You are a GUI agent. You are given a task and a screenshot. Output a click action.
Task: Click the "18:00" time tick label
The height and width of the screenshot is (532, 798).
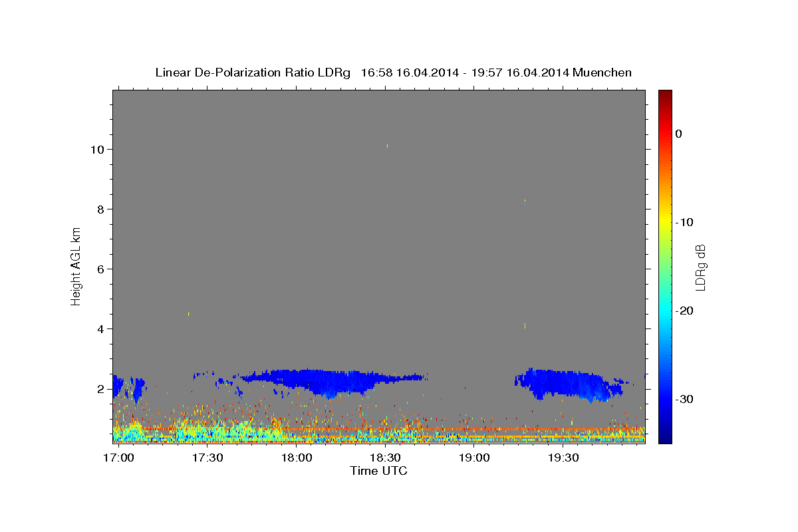(296, 458)
